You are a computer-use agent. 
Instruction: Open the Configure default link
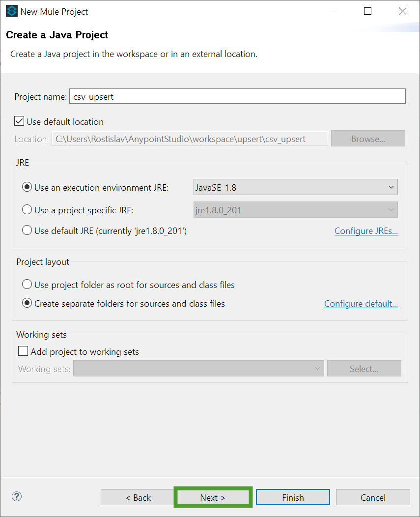[x=361, y=304]
